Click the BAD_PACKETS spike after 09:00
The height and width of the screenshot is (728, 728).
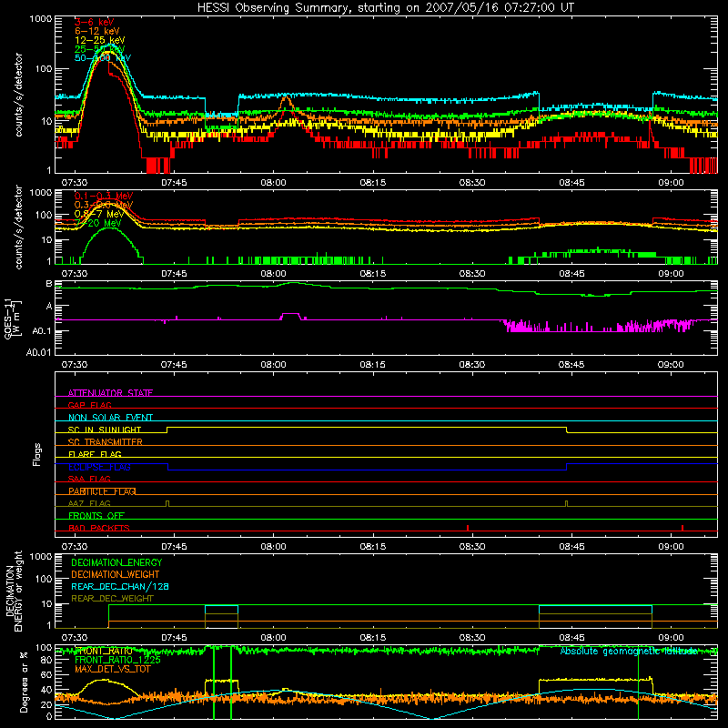pos(682,528)
